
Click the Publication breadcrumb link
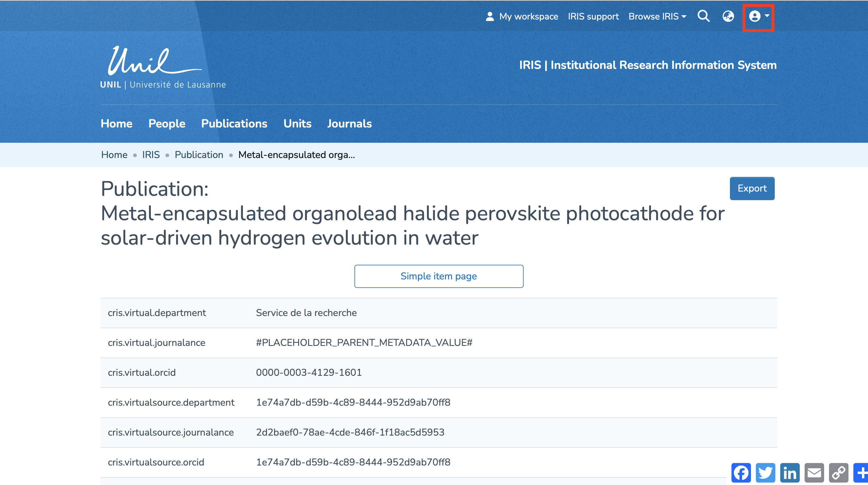[199, 155]
